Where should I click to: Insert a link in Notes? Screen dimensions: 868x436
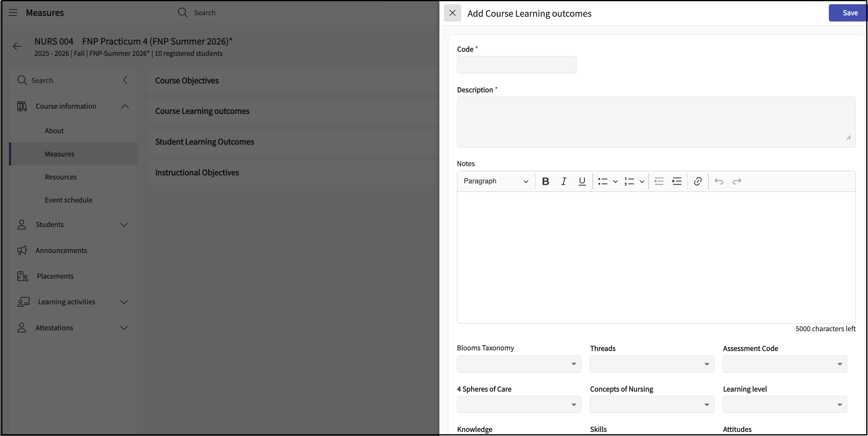(698, 181)
